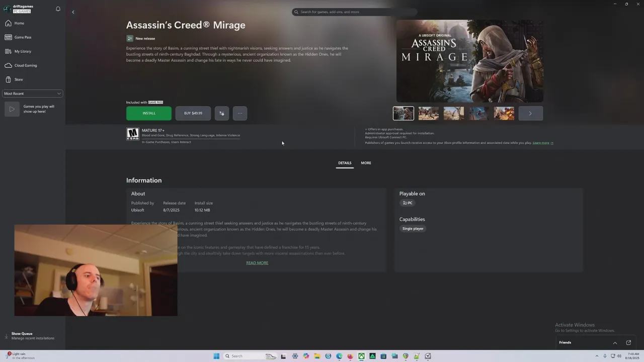Click the games you play placeholder icon

[x=12, y=109]
